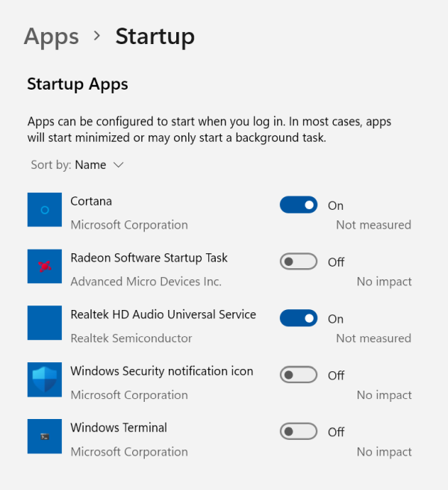448x490 pixels.
Task: Click the breadcrumb chevron separator
Action: click(97, 37)
